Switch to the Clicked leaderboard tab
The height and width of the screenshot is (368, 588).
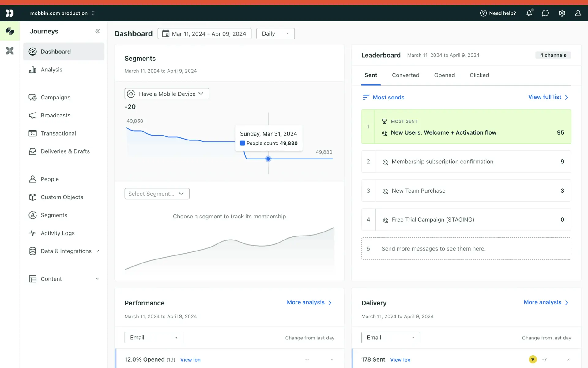(479, 75)
